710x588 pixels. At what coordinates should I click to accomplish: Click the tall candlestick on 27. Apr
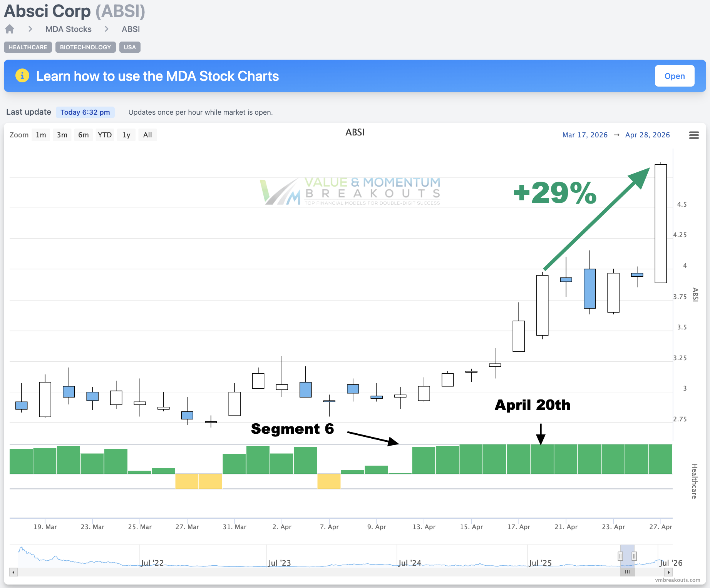coord(661,224)
